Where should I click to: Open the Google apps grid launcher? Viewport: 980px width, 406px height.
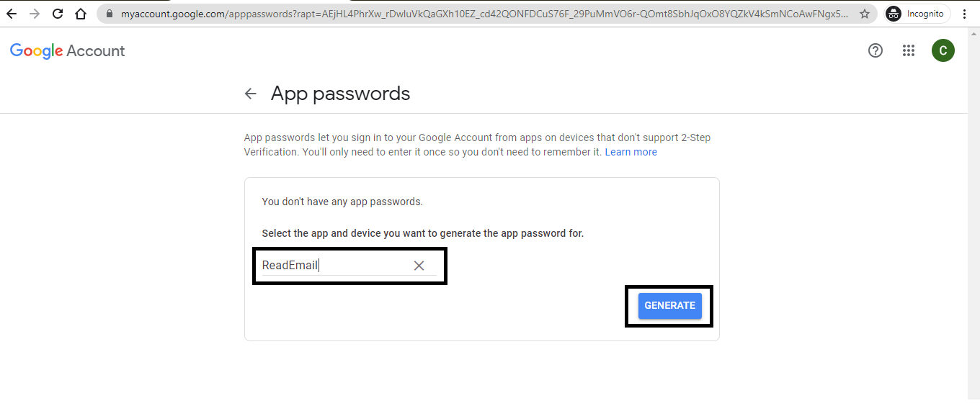tap(909, 50)
